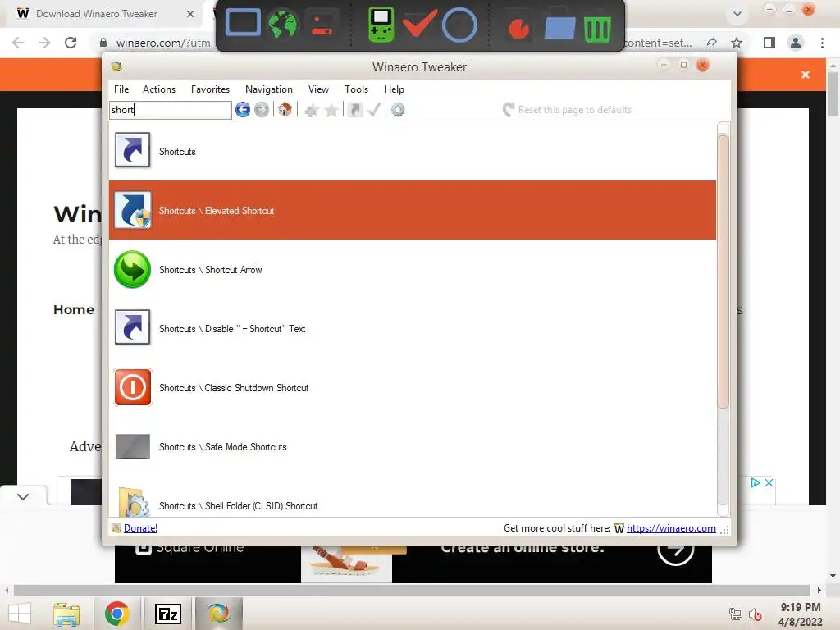Viewport: 840px width, 630px height.
Task: Open Chrome profile avatar button
Action: click(x=796, y=43)
